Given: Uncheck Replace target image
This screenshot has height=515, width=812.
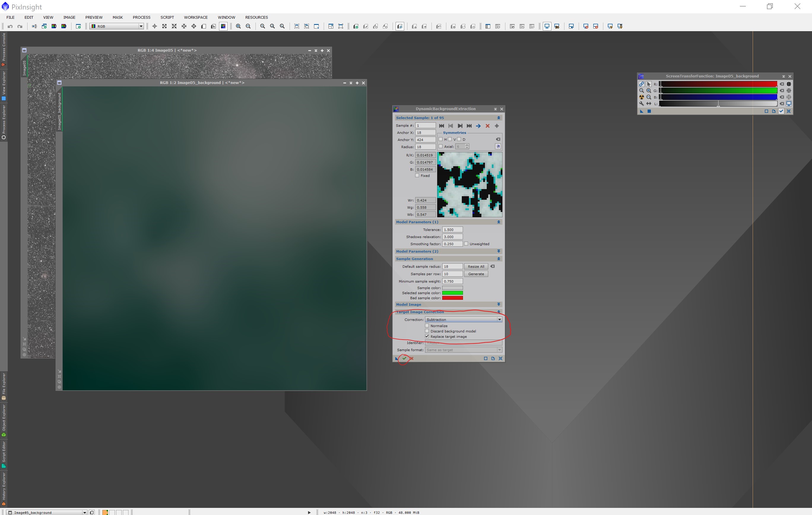Looking at the screenshot, I should (427, 336).
